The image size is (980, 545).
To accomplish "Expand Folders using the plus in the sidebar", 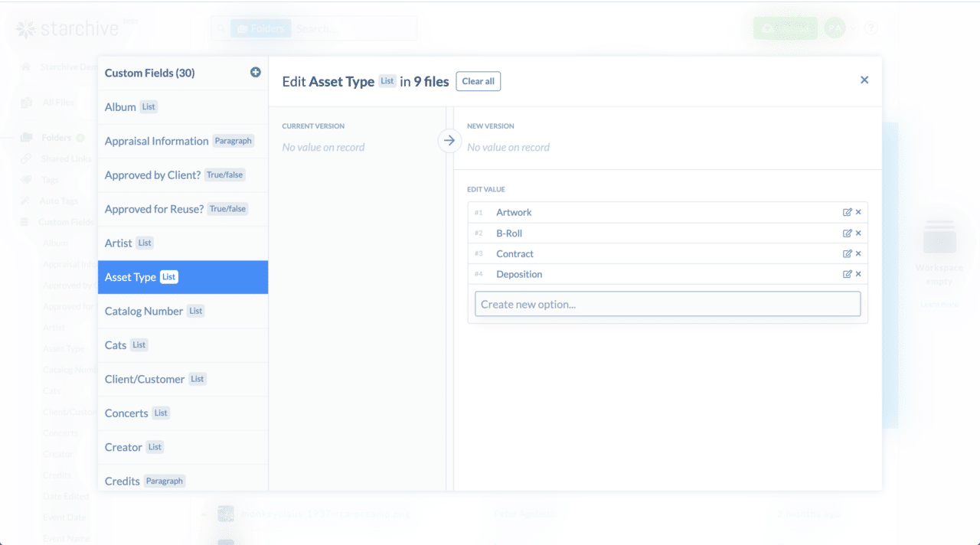I will (x=80, y=137).
